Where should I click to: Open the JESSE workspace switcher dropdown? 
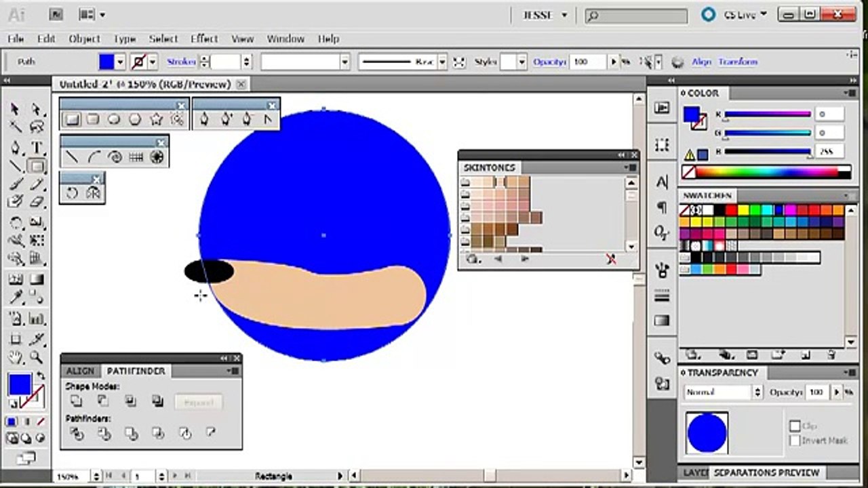(x=545, y=15)
